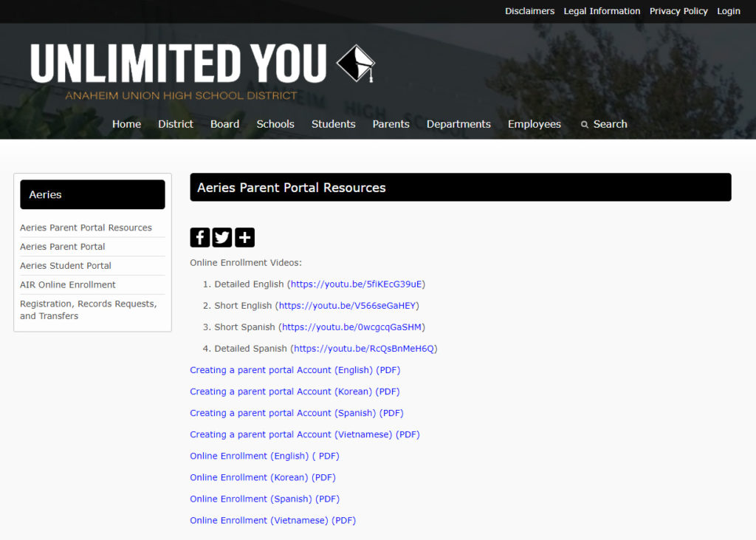Image resolution: width=756 pixels, height=540 pixels.
Task: Open AIR Online Enrollment sidebar link
Action: (x=67, y=284)
